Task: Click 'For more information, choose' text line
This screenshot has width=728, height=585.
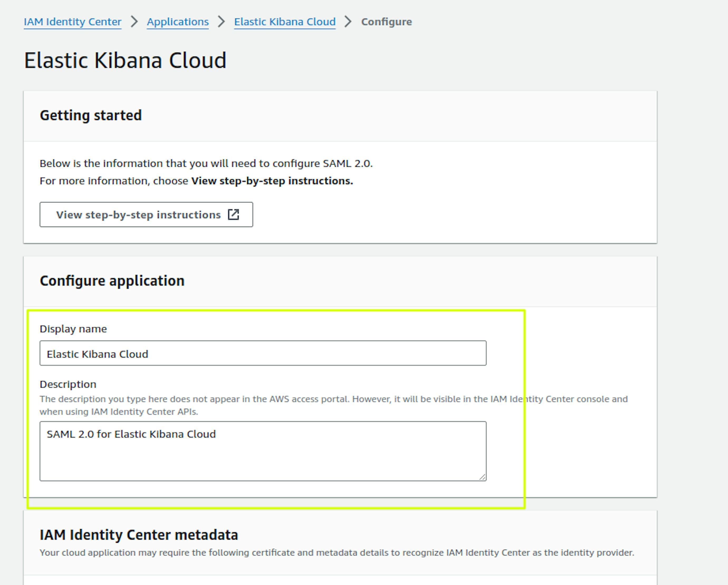Action: coord(196,181)
